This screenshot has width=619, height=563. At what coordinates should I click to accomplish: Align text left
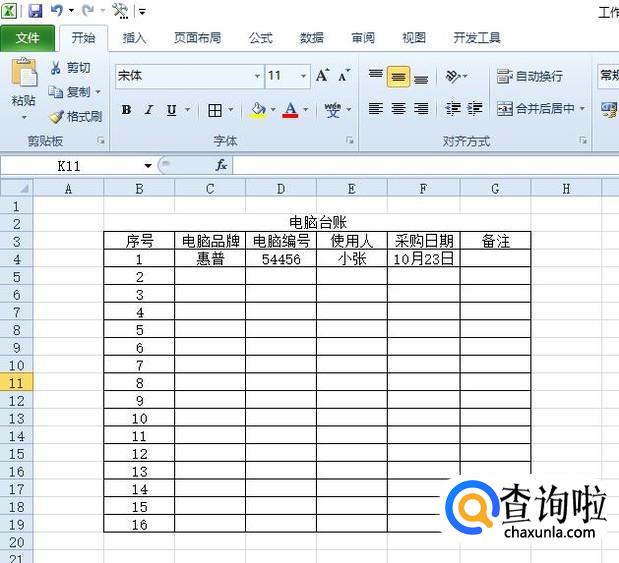tap(375, 108)
